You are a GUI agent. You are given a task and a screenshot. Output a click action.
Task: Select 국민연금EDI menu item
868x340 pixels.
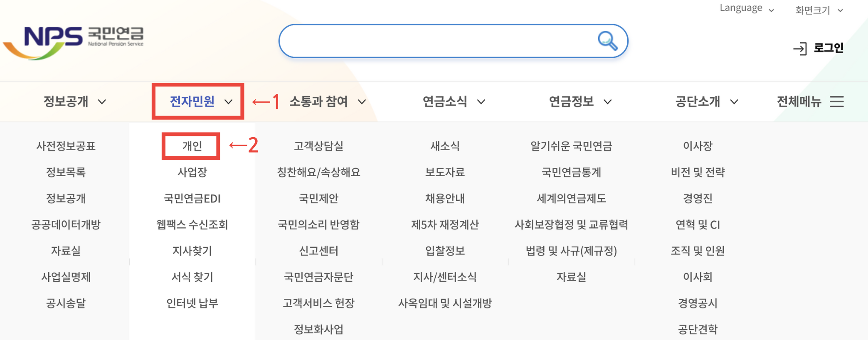192,198
